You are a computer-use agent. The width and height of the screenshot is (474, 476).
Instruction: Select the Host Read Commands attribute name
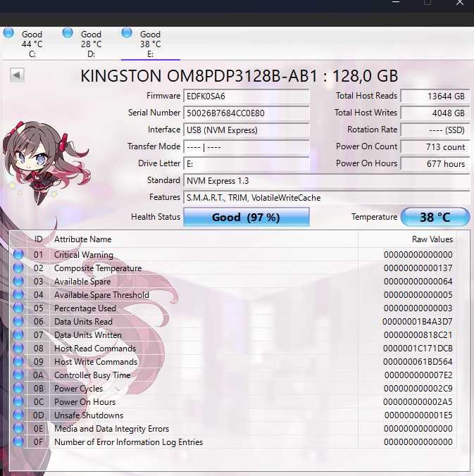click(x=95, y=348)
